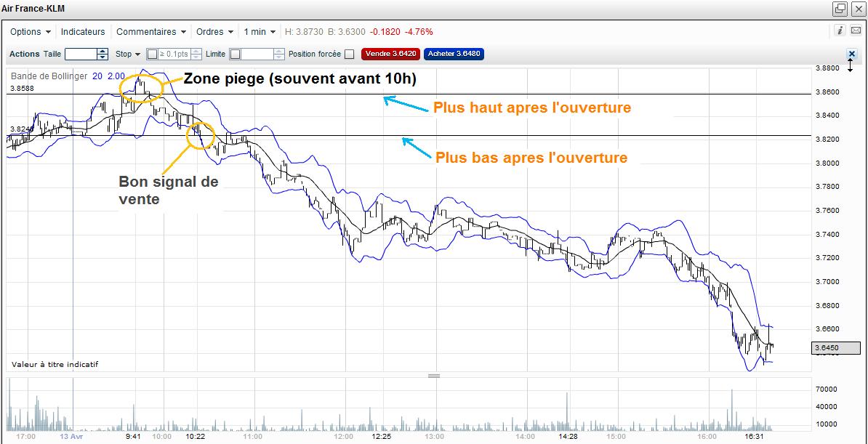
Task: Click the H: 3.8730 high value
Action: click(x=304, y=31)
